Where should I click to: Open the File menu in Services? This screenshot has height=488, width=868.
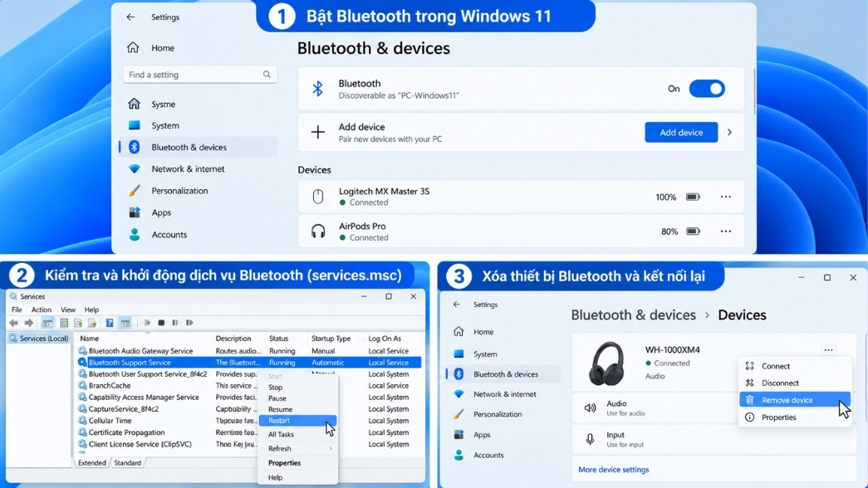[17, 310]
